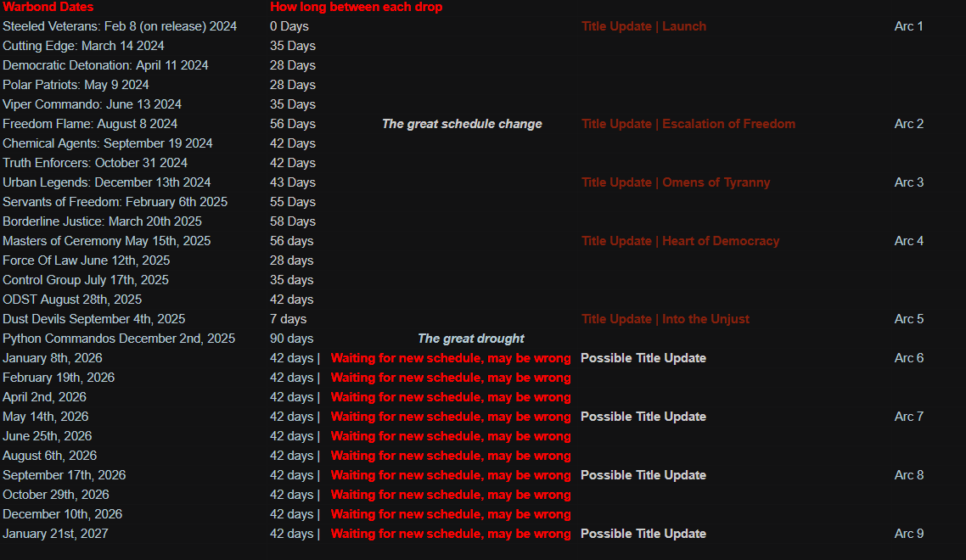Select 'Possible Title Update' beside Arc 9
966x560 pixels.
pos(643,534)
